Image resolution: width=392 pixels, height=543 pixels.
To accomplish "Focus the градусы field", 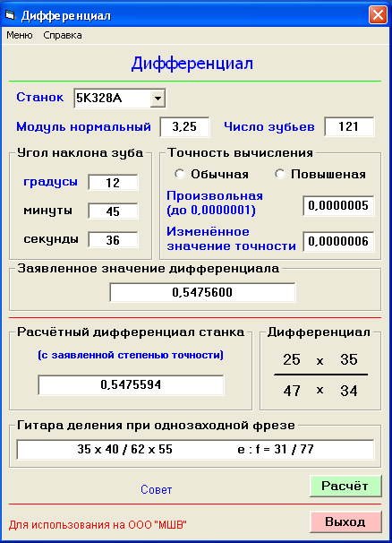I will click(113, 183).
